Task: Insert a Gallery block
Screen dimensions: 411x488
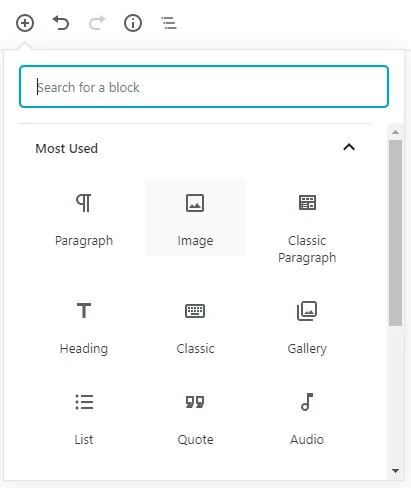Action: 307,327
